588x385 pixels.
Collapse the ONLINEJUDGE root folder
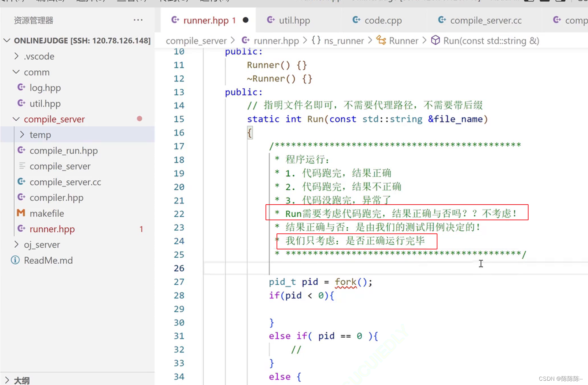pos(6,40)
